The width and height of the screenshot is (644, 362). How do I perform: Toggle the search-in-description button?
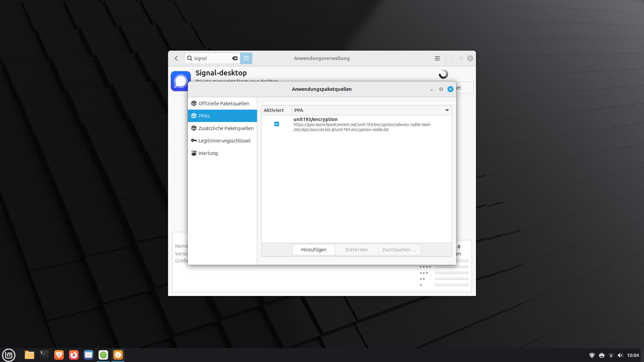pyautogui.click(x=246, y=58)
